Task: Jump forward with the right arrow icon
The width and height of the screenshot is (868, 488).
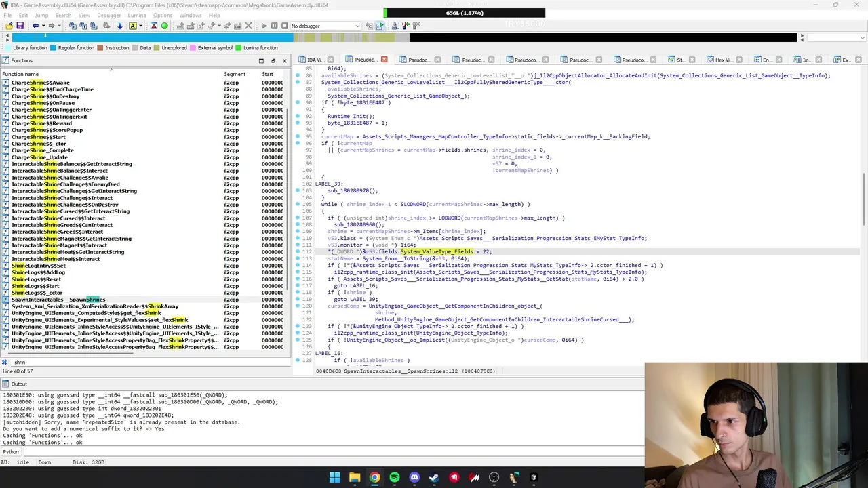Action: coord(52,26)
